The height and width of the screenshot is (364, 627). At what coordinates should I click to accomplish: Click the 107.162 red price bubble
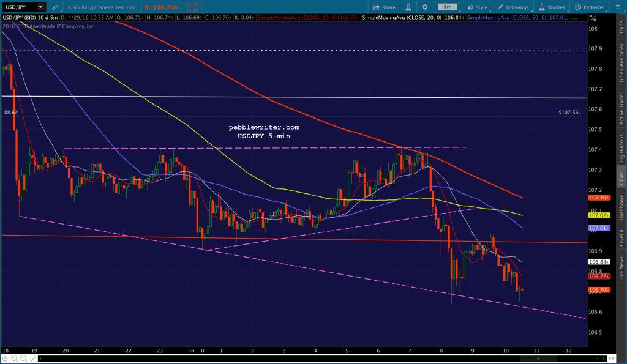[599, 198]
